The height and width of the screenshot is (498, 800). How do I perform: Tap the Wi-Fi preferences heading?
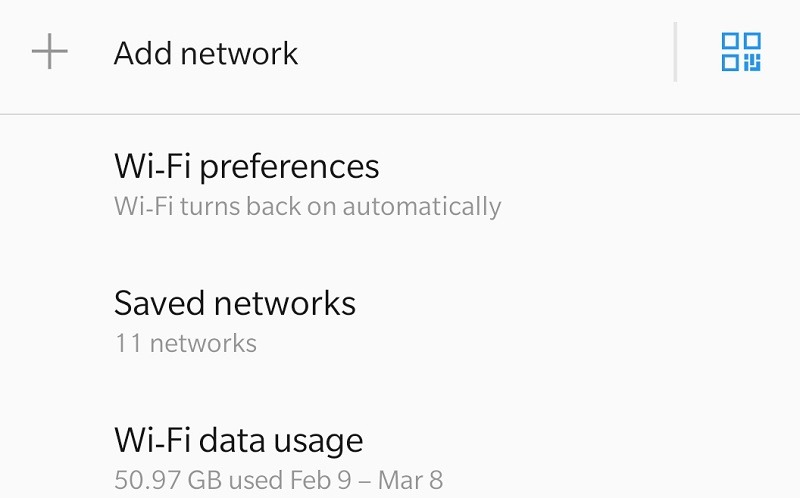coord(246,166)
